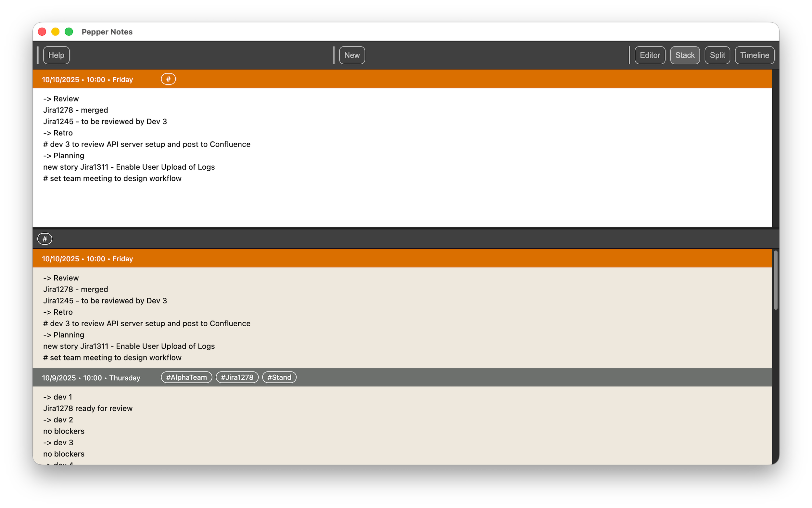Select the Stack view mode
This screenshot has height=508, width=812.
point(684,55)
